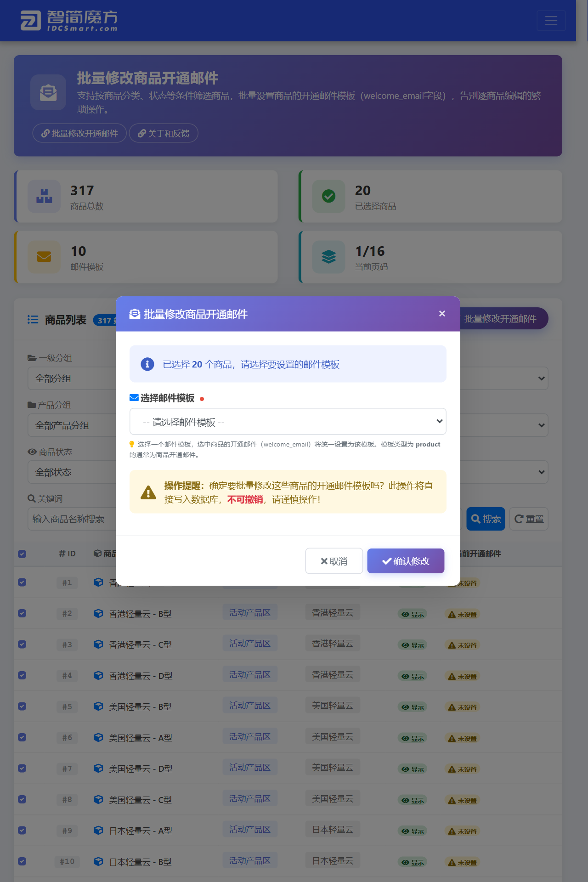Uncheck the checkbox for row #1
588x882 pixels.
(22, 582)
